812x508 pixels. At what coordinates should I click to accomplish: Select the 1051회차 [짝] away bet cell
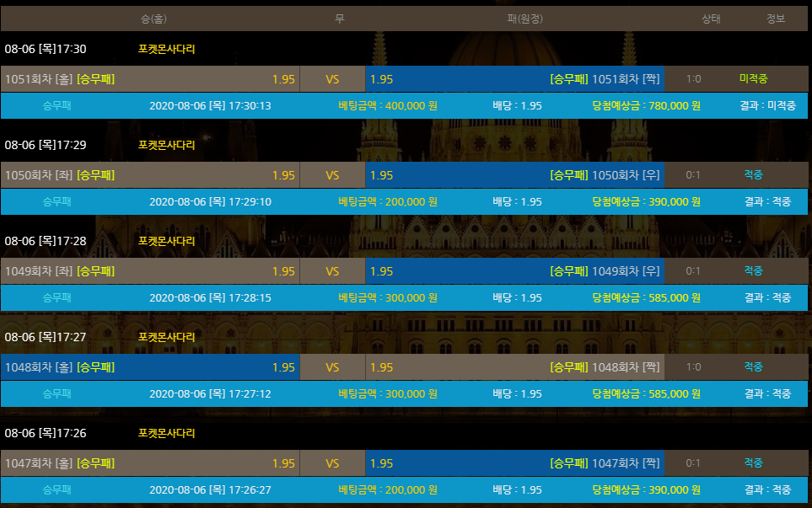point(514,79)
